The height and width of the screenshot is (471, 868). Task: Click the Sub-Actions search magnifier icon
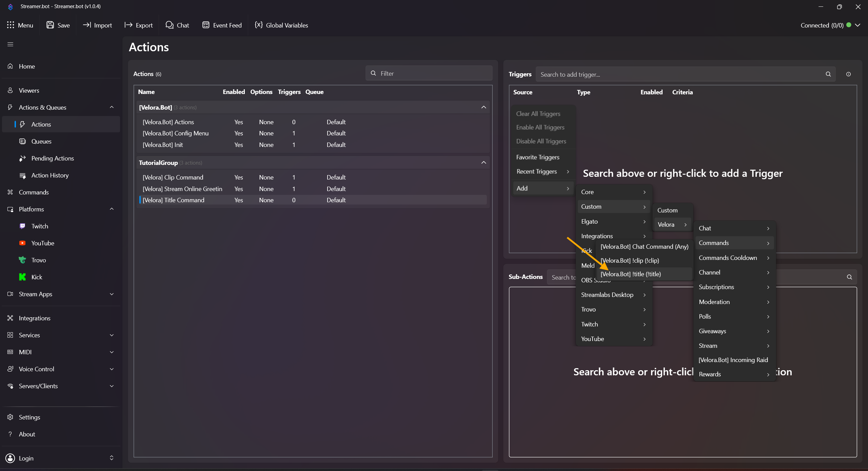(849, 277)
